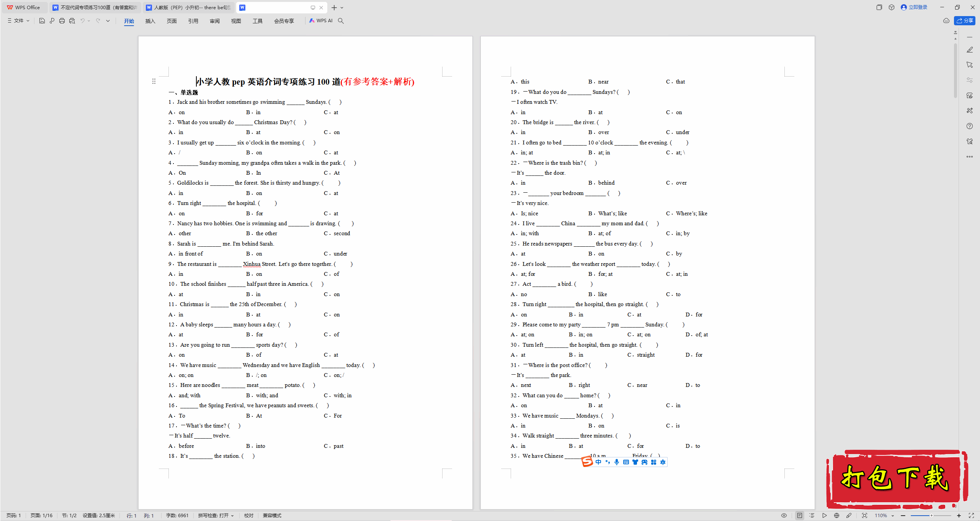Click the highlighter pen icon in status bar
Viewport: 980px width, 521px height.
(x=849, y=516)
